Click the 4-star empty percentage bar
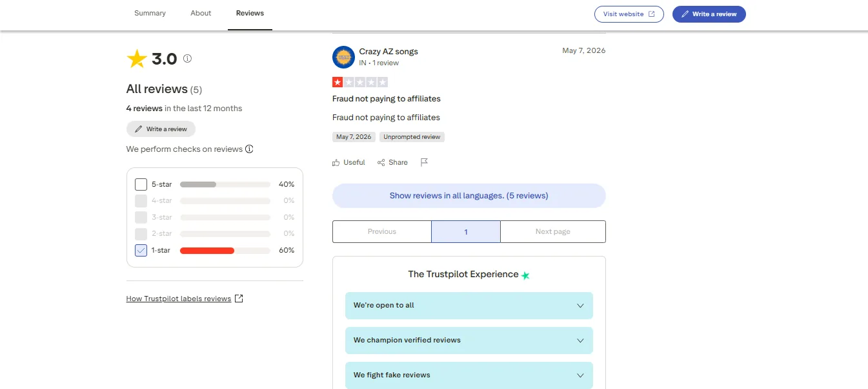 coord(225,201)
